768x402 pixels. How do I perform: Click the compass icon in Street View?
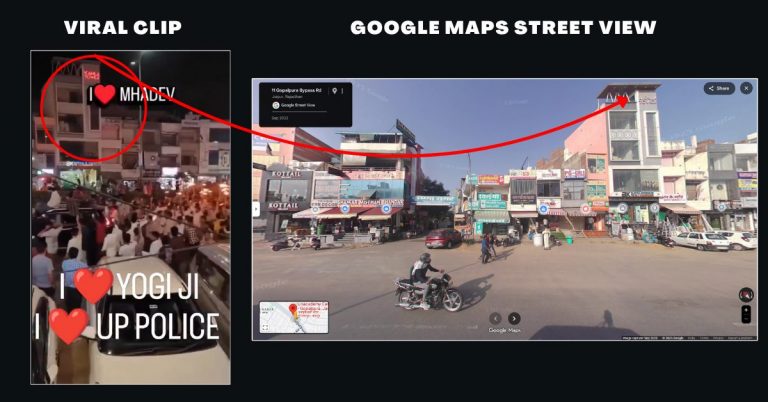pyautogui.click(x=745, y=295)
